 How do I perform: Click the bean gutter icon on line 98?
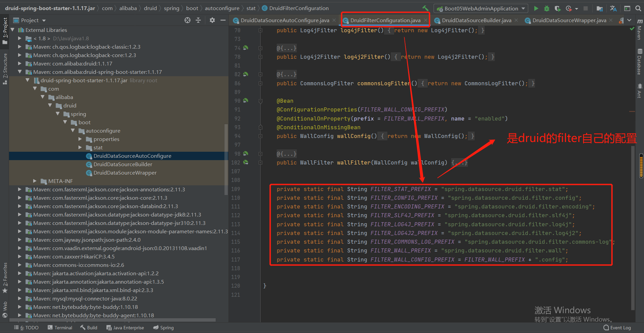click(246, 153)
